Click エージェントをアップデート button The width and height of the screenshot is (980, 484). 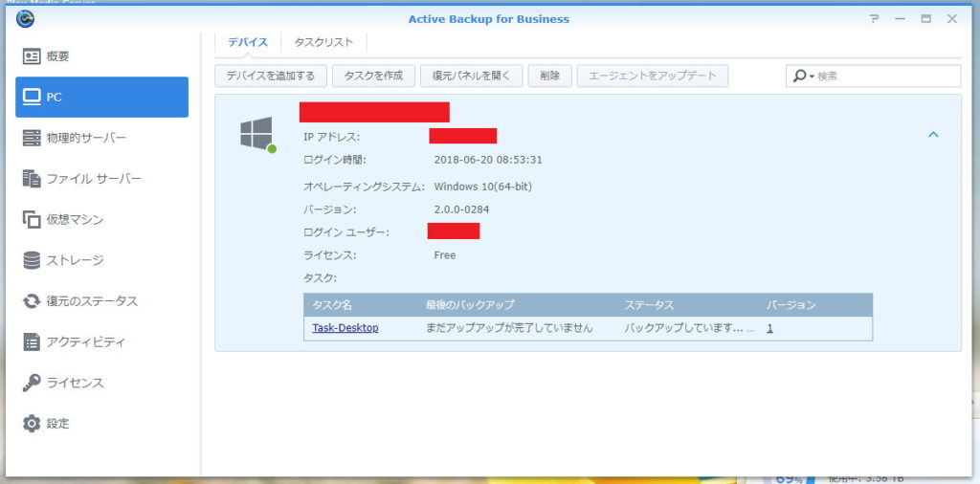tap(653, 77)
